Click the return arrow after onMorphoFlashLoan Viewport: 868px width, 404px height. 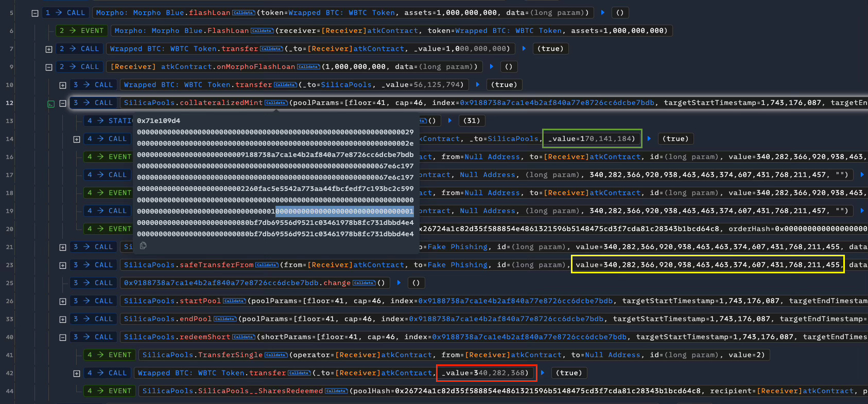pyautogui.click(x=492, y=66)
